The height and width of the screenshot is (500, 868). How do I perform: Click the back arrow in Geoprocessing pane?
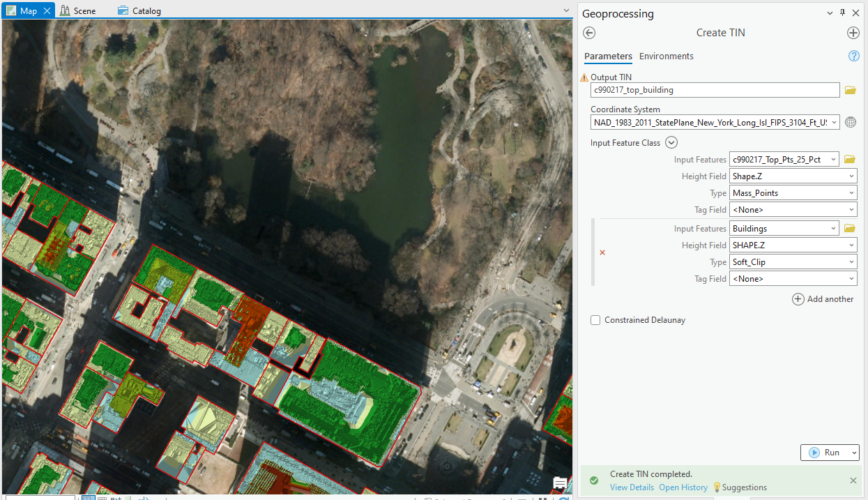tap(589, 33)
